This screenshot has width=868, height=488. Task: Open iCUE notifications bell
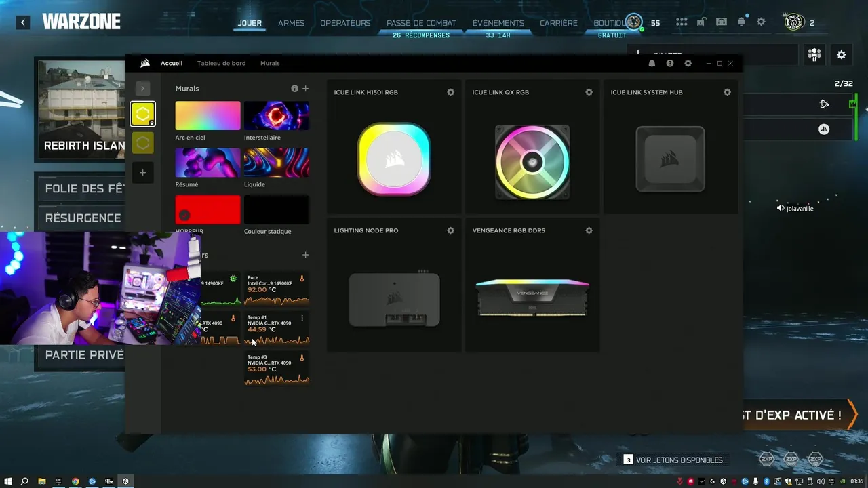pos(652,63)
